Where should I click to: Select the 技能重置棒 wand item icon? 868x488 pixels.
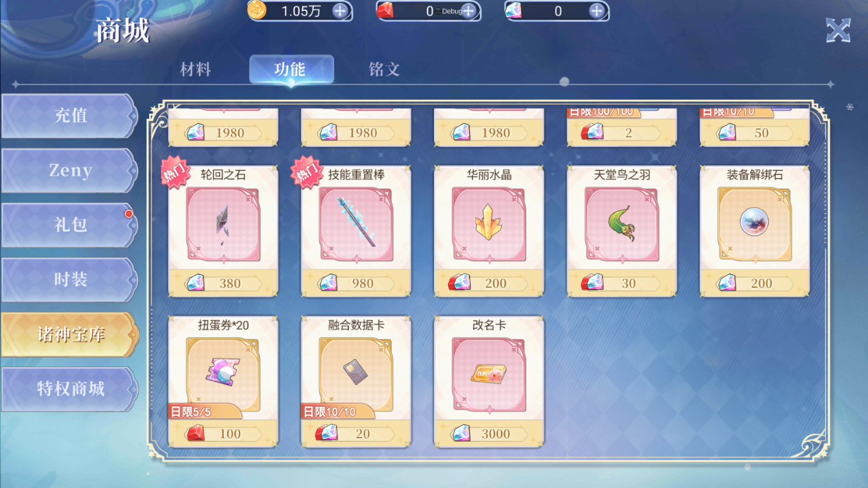point(356,224)
